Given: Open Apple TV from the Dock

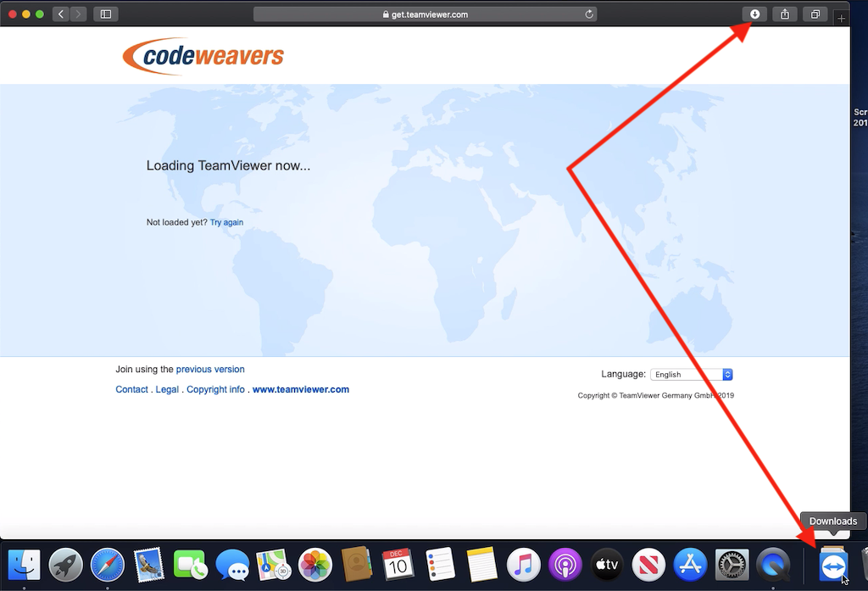Looking at the screenshot, I should [607, 565].
